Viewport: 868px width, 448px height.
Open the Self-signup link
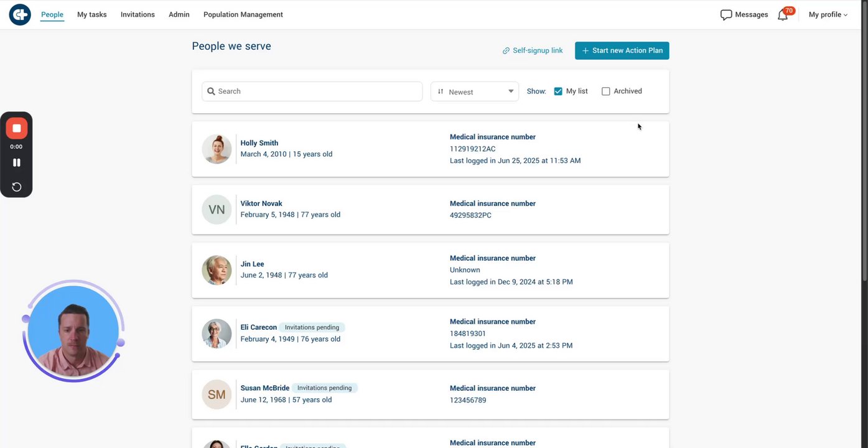coord(537,51)
